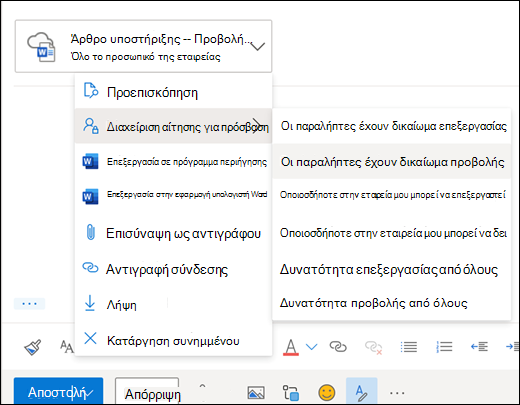Choose Επεξεργασία σε πρόγραμμα περιήγησης
The image size is (520, 405).
(173, 162)
